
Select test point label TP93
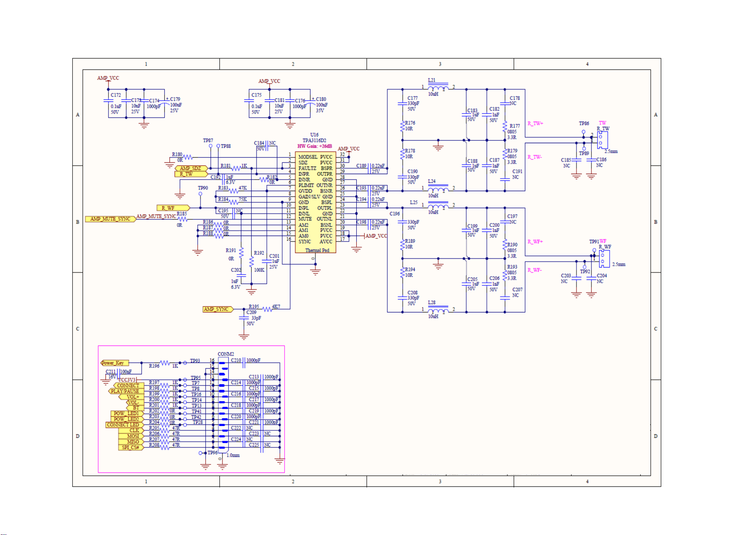(195, 361)
